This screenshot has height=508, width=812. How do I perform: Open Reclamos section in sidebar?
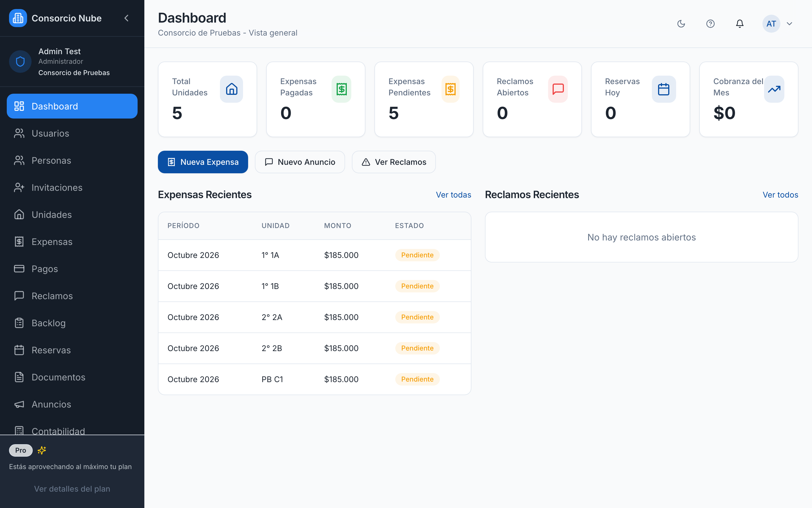tap(72, 296)
